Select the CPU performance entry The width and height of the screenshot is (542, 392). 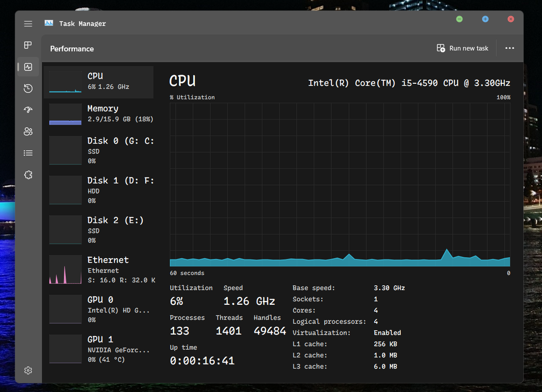(x=99, y=82)
